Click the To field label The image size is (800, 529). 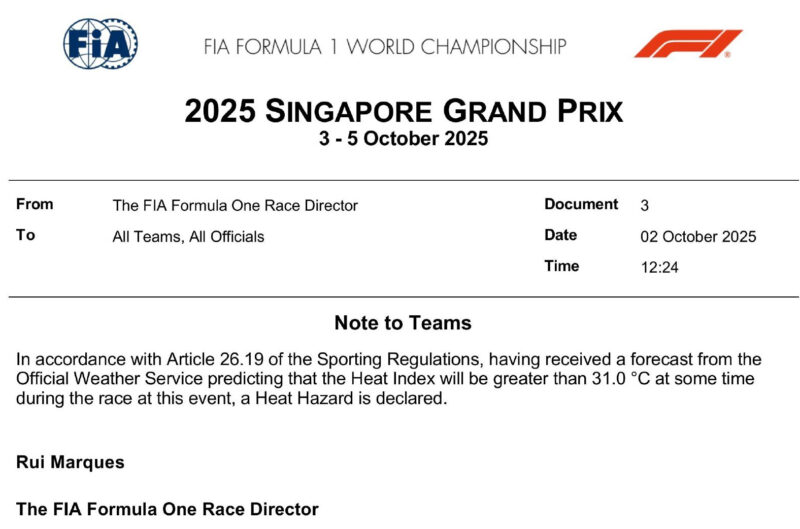click(x=25, y=236)
